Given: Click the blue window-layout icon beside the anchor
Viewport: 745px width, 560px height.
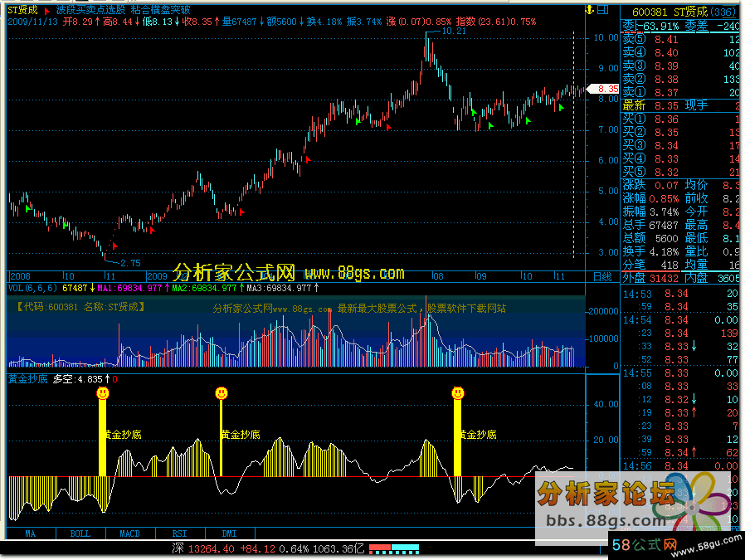Looking at the screenshot, I should 602,9.
